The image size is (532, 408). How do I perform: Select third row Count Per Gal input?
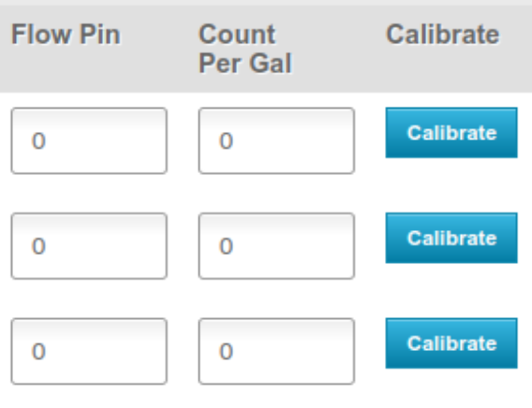tap(276, 352)
